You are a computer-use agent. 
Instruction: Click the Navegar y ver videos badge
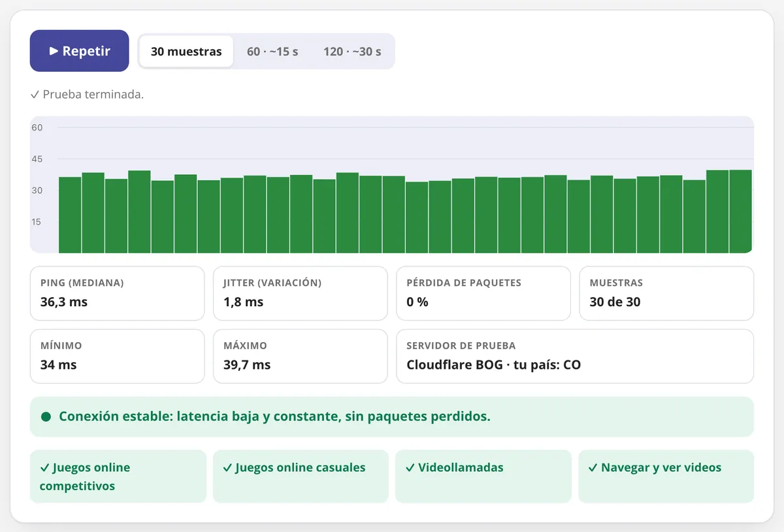pos(666,477)
